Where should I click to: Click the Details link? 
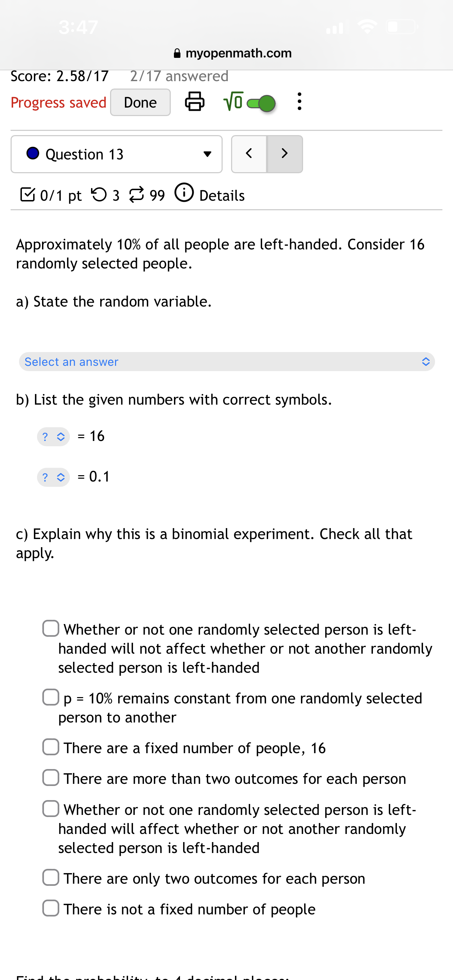222,195
